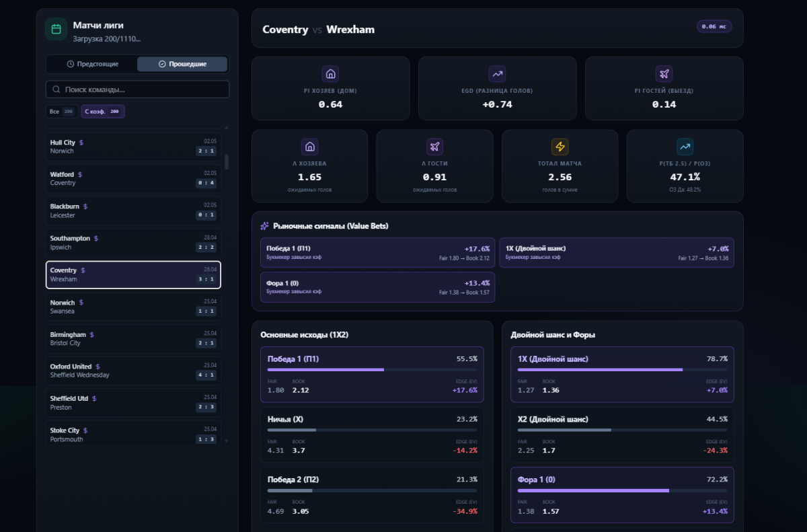The width and height of the screenshot is (807, 532).
Task: Click the Загрузка 200/1110 loading status
Action: point(106,39)
